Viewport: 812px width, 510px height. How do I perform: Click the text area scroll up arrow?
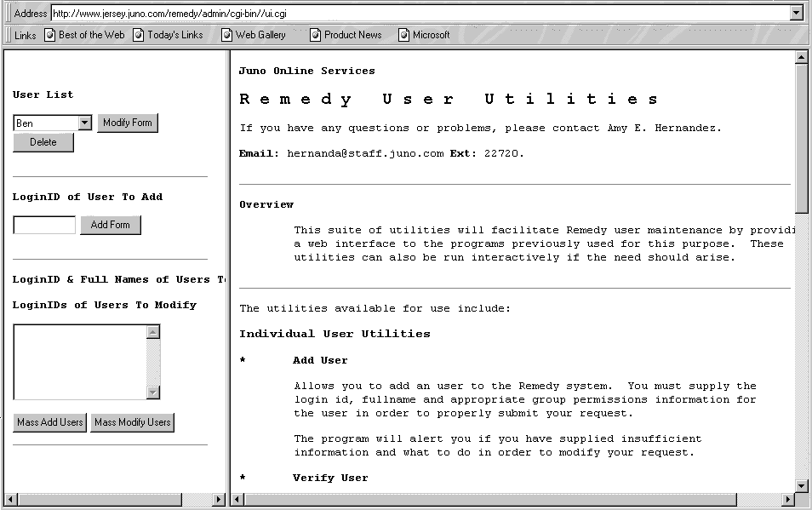[153, 332]
